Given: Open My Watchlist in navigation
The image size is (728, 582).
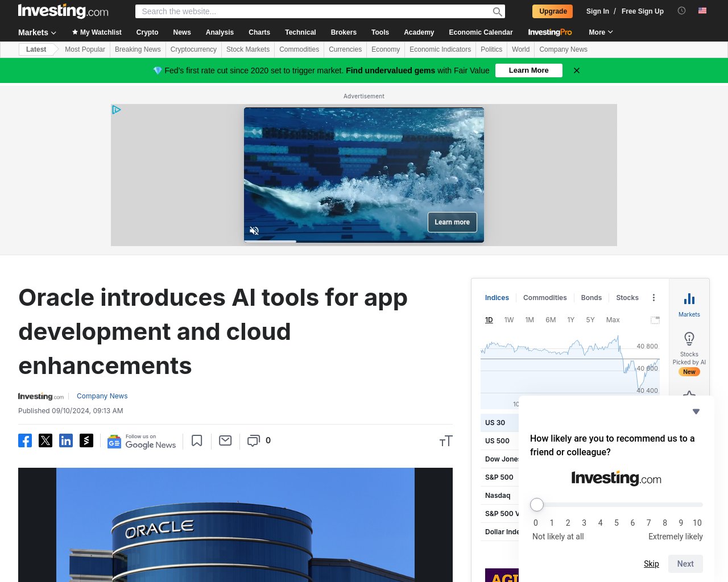Looking at the screenshot, I should pyautogui.click(x=97, y=32).
